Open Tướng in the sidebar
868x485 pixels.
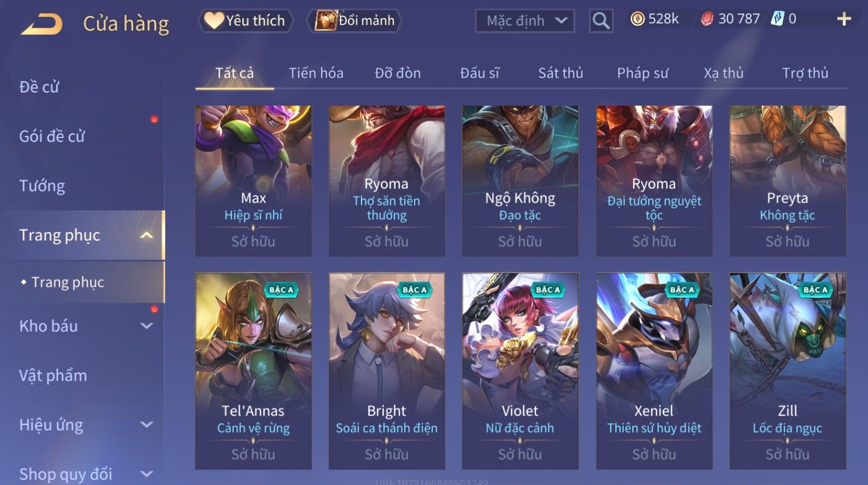click(42, 186)
